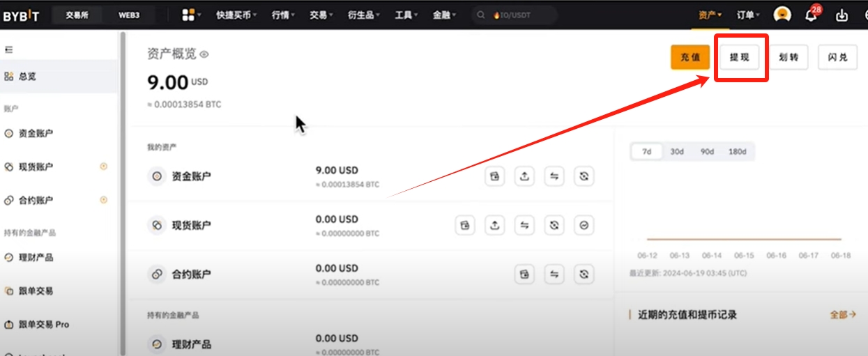Click convert icon in 资金账户 row

coord(584,176)
